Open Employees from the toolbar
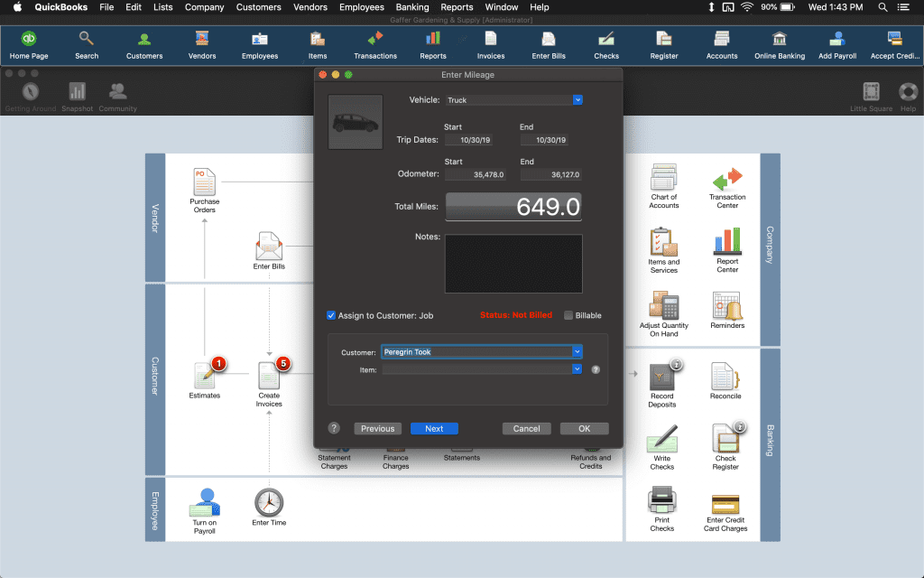 coord(260,45)
